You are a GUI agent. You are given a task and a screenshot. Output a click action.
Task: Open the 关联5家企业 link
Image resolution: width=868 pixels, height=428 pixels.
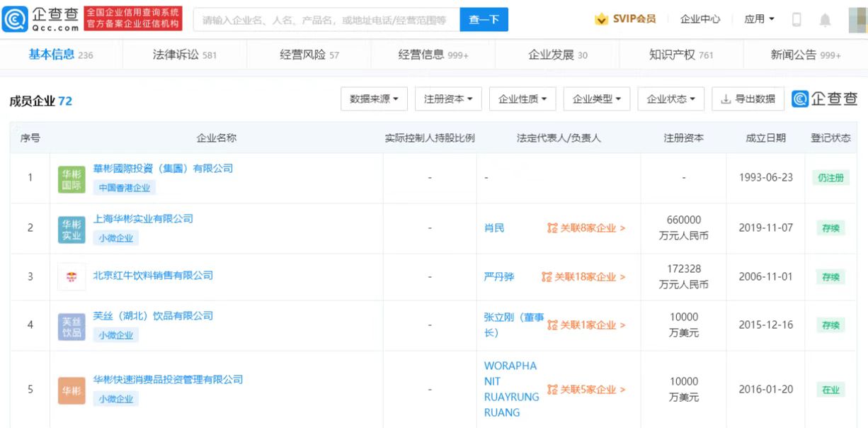[593, 390]
